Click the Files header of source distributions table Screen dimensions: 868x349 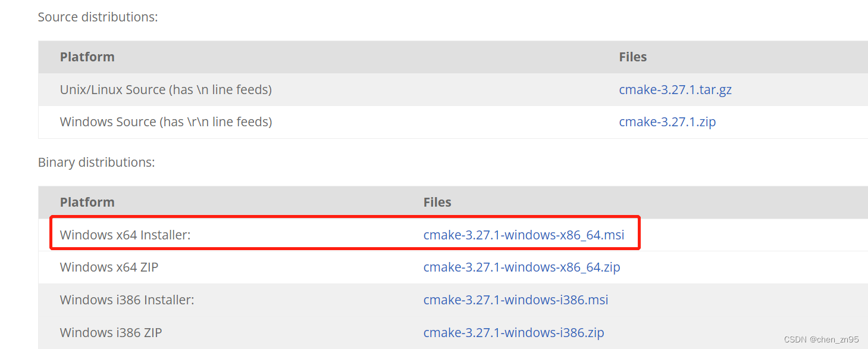(x=632, y=57)
